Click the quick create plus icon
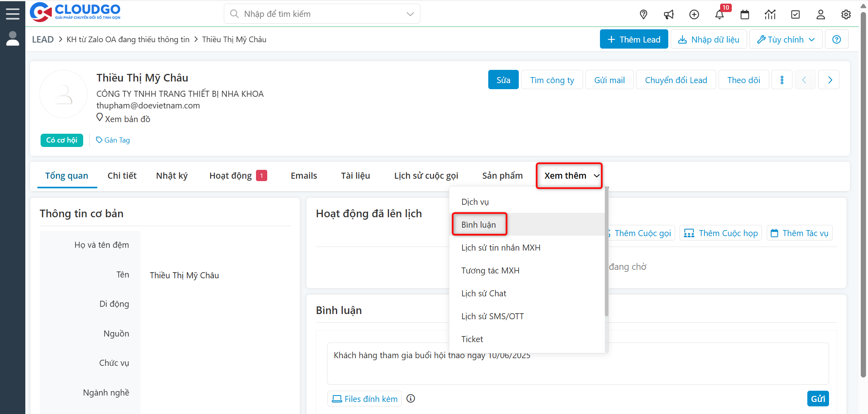 click(694, 14)
